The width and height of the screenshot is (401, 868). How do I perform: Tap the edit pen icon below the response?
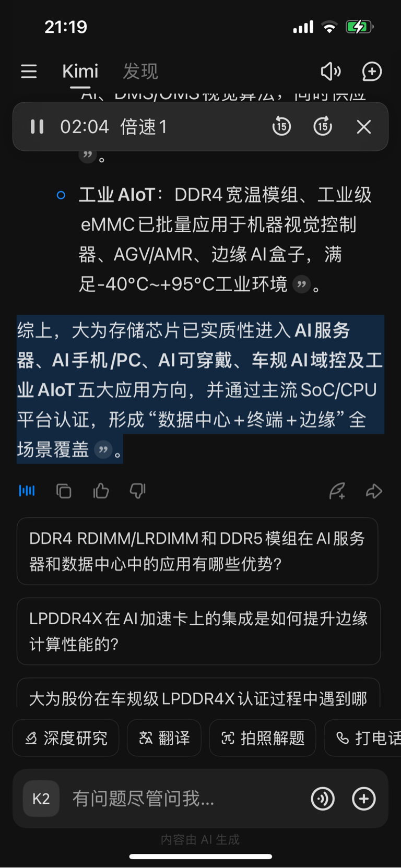[337, 491]
